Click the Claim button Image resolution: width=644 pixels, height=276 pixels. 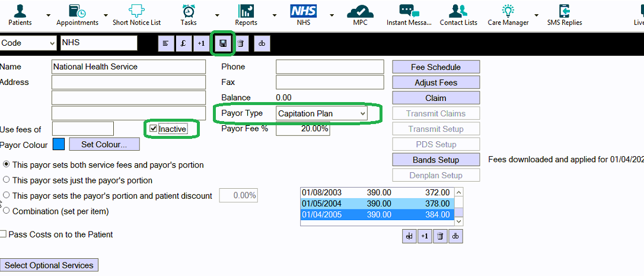(x=436, y=98)
